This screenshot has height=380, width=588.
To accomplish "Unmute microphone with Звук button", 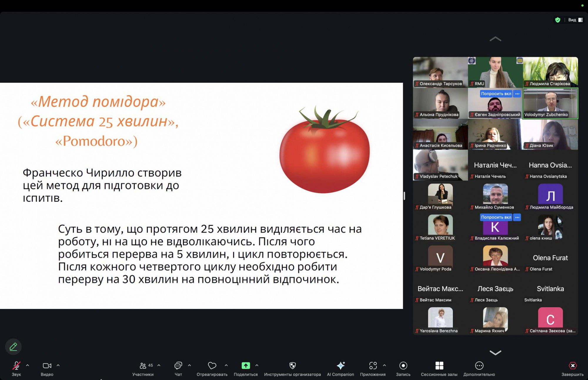I will [16, 366].
